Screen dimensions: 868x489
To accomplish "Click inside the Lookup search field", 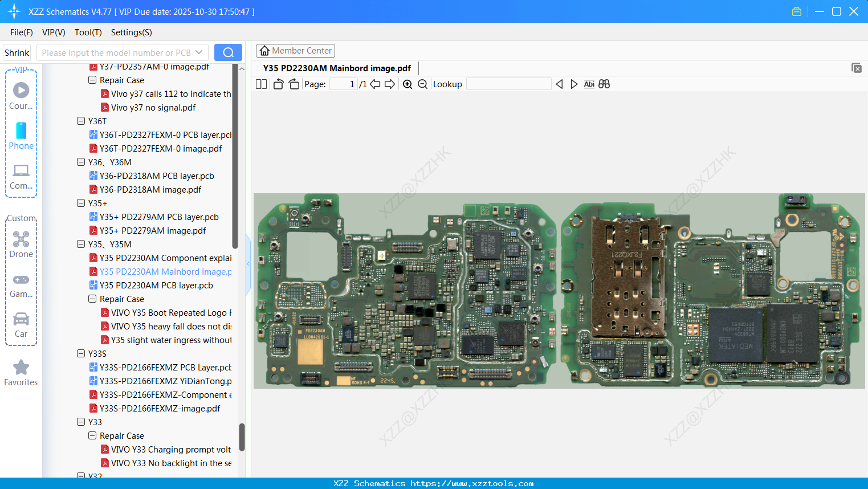I will pyautogui.click(x=508, y=84).
